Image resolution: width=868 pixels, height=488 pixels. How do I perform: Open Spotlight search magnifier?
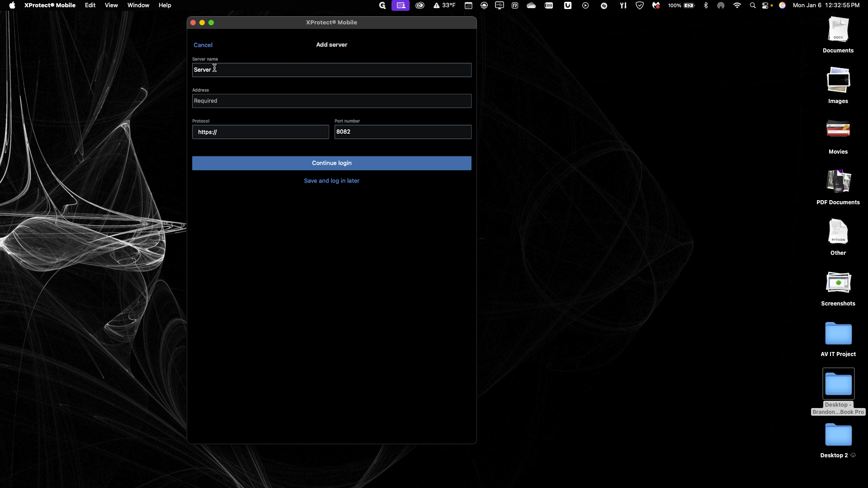point(753,5)
